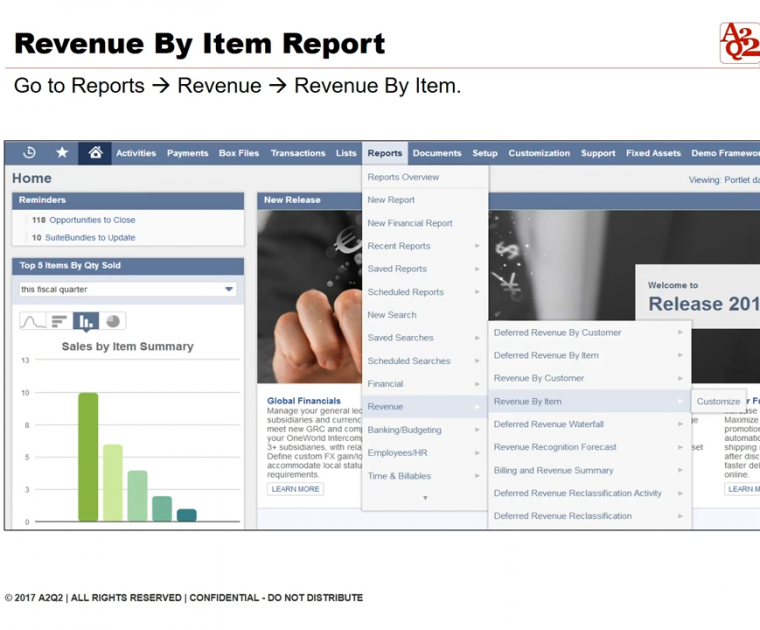Image resolution: width=760 pixels, height=630 pixels.
Task: Open the Transactions menu
Action: 298,153
